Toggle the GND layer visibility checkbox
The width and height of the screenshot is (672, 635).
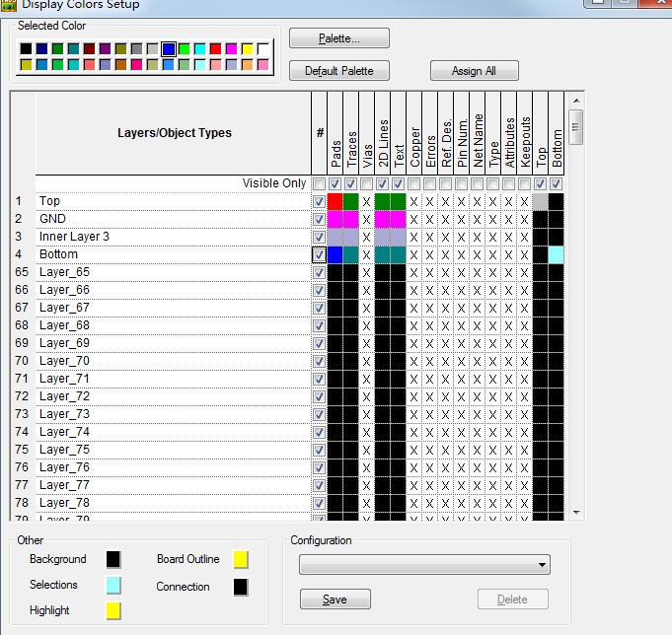point(319,219)
